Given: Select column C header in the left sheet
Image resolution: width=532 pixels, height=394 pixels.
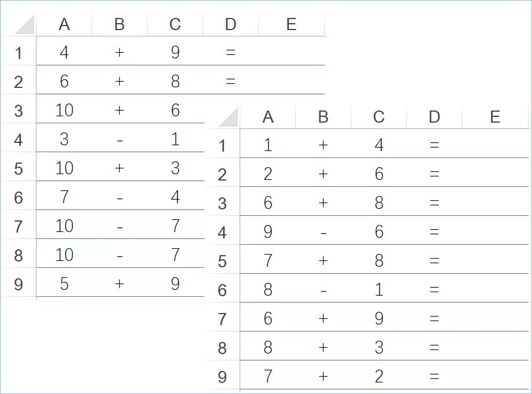Looking at the screenshot, I should [175, 24].
